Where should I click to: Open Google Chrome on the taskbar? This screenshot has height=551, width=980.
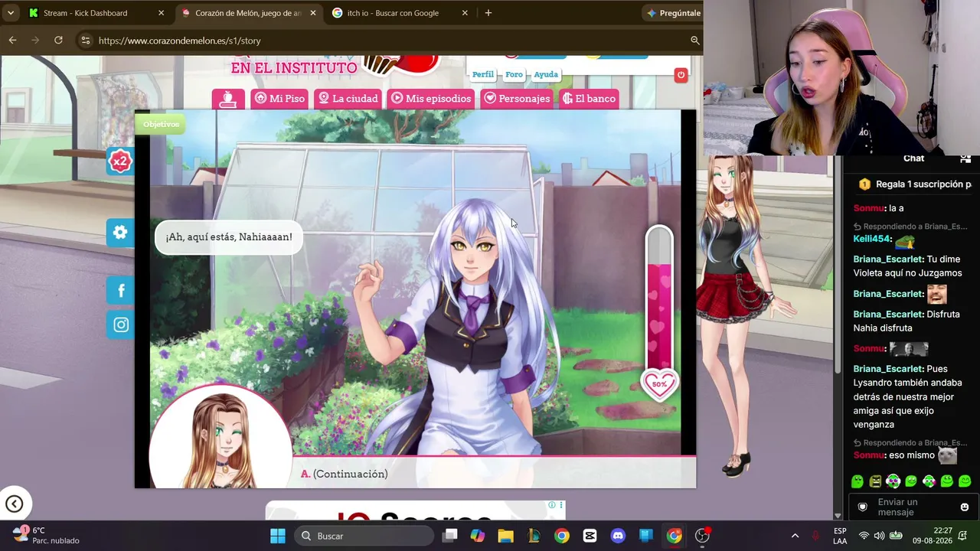tap(562, 536)
